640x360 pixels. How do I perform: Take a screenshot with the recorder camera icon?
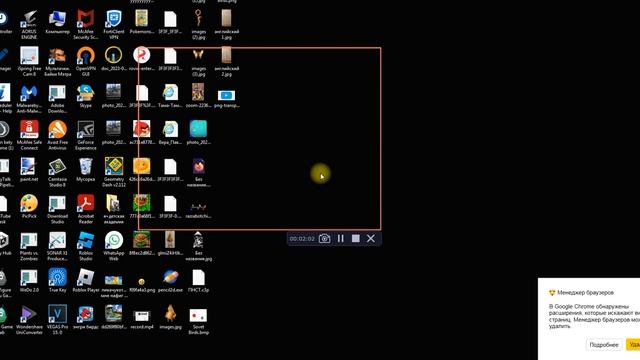coord(324,238)
